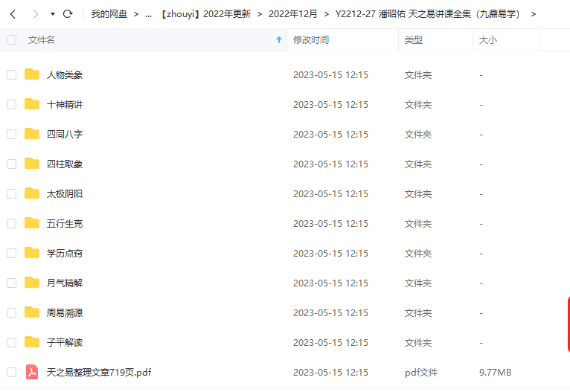Click the 周易溯源 folder icon

[x=32, y=312]
